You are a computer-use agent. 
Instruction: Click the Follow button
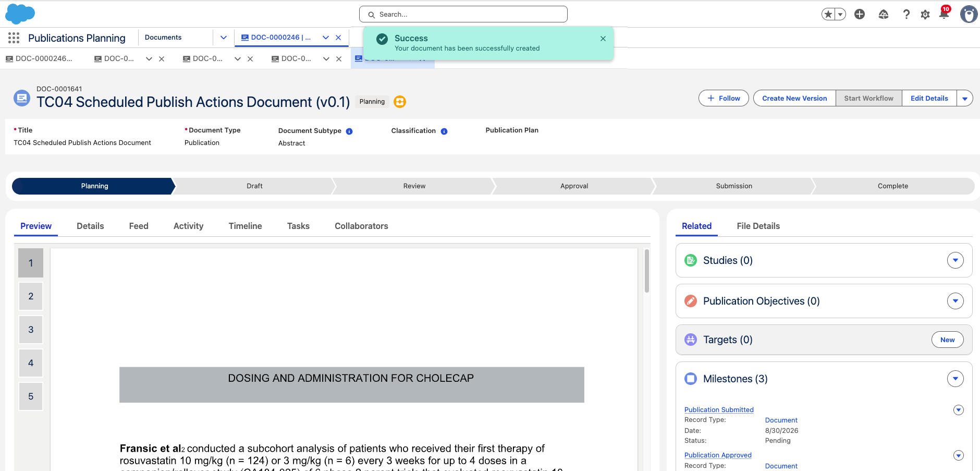pyautogui.click(x=724, y=98)
